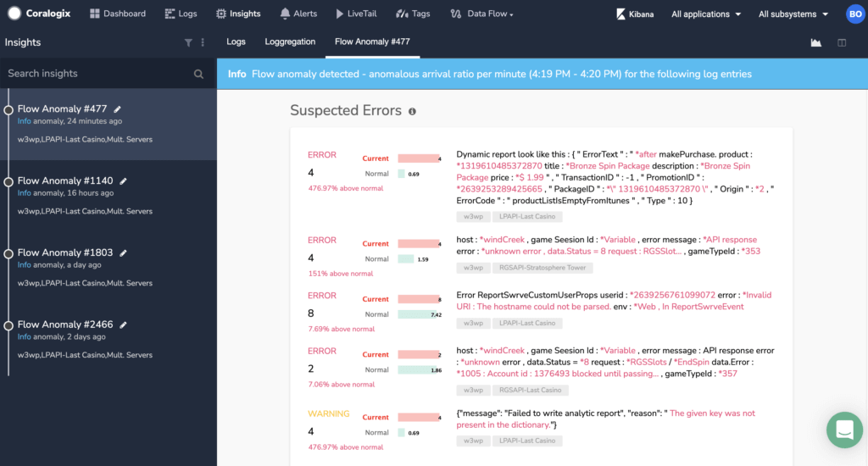Screen dimensions: 868x466
Task: Open the Tags navigation item
Action: point(413,14)
